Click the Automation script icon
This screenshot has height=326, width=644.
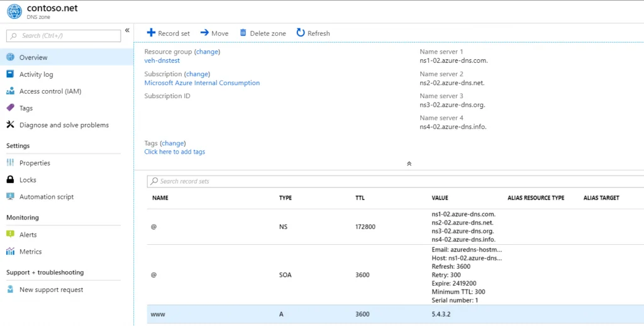click(x=10, y=196)
